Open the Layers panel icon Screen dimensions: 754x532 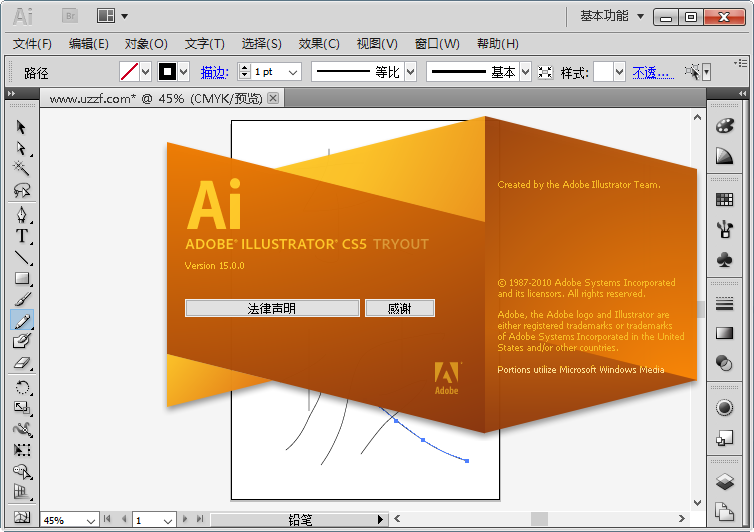[x=724, y=481]
